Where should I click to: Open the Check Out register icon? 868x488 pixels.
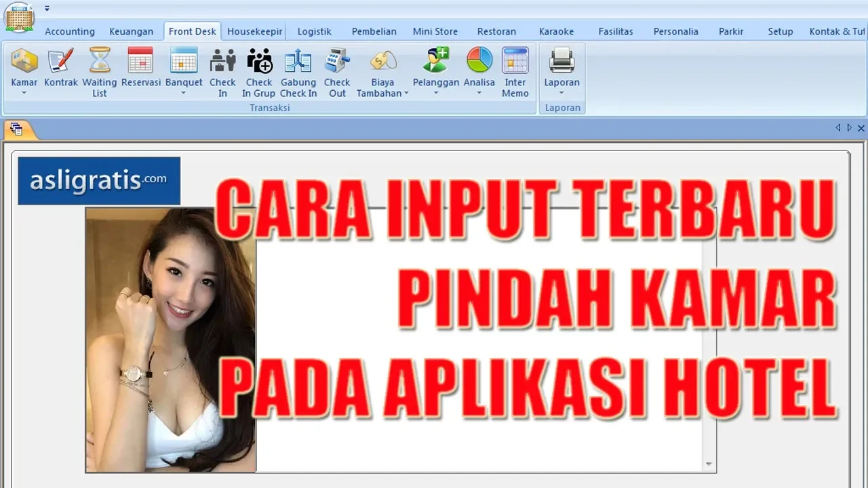(x=337, y=61)
